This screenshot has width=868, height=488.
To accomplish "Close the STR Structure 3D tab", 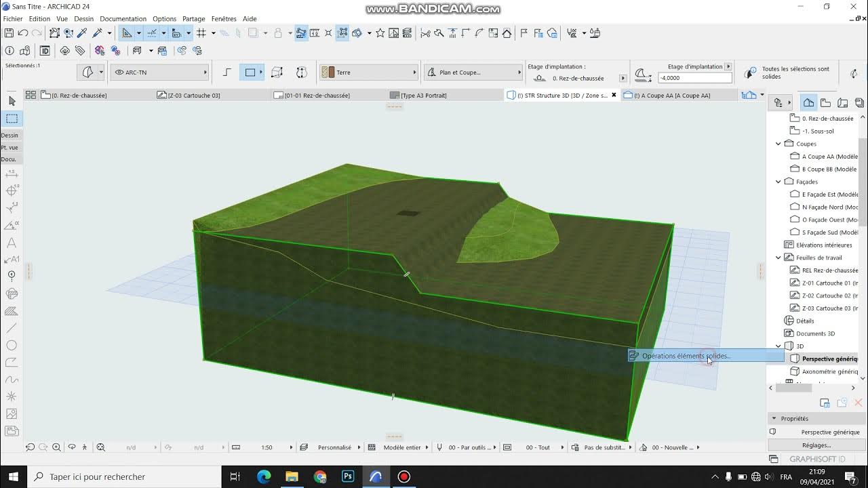I will [614, 96].
